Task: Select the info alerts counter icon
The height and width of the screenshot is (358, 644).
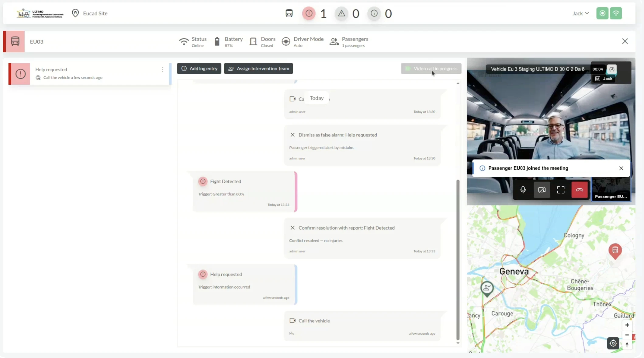Action: click(374, 13)
